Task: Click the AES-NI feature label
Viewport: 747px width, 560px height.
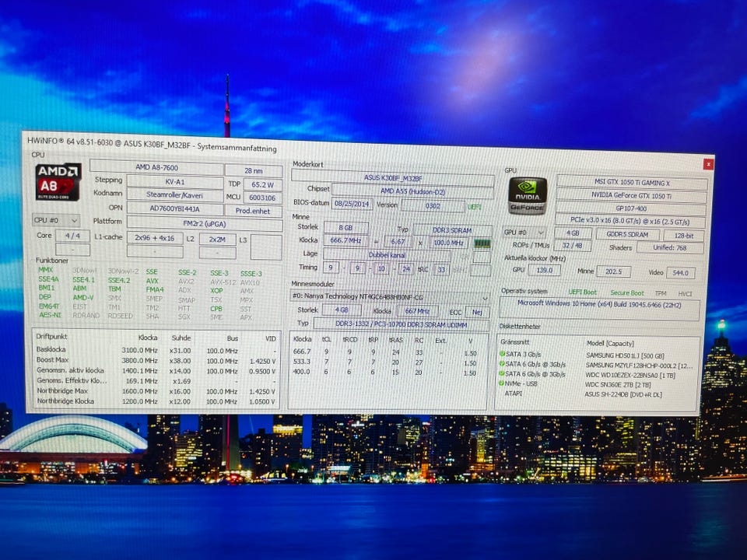Action: pos(50,315)
